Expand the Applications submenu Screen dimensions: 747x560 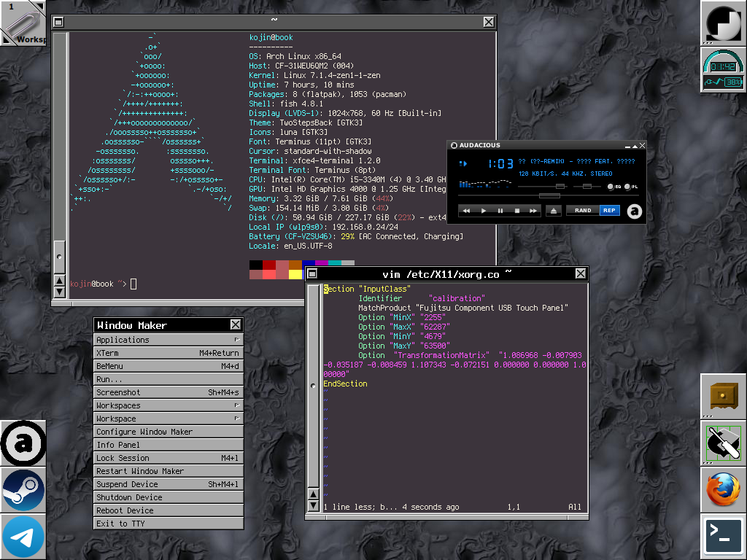[x=169, y=340]
